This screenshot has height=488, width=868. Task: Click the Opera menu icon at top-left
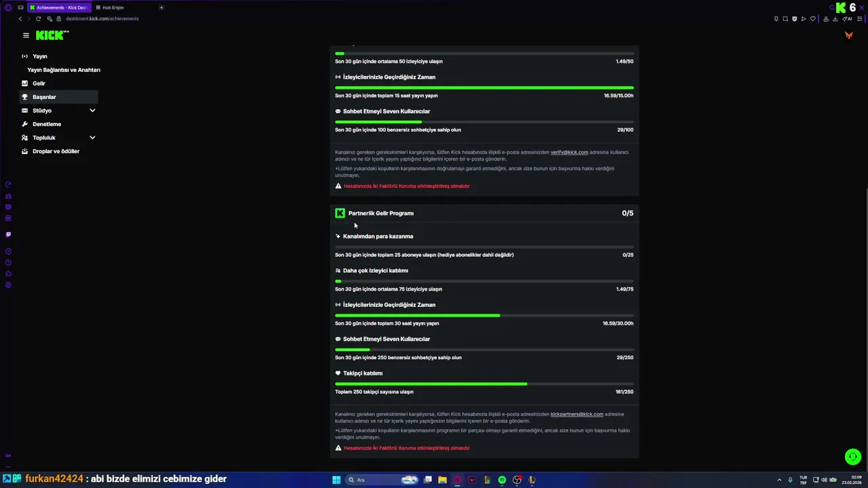tap(8, 7)
